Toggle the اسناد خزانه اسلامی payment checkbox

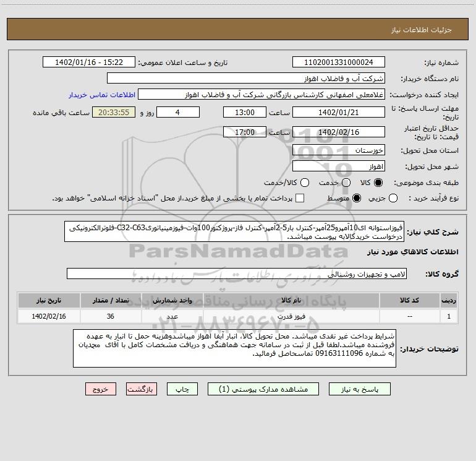tap(300, 198)
